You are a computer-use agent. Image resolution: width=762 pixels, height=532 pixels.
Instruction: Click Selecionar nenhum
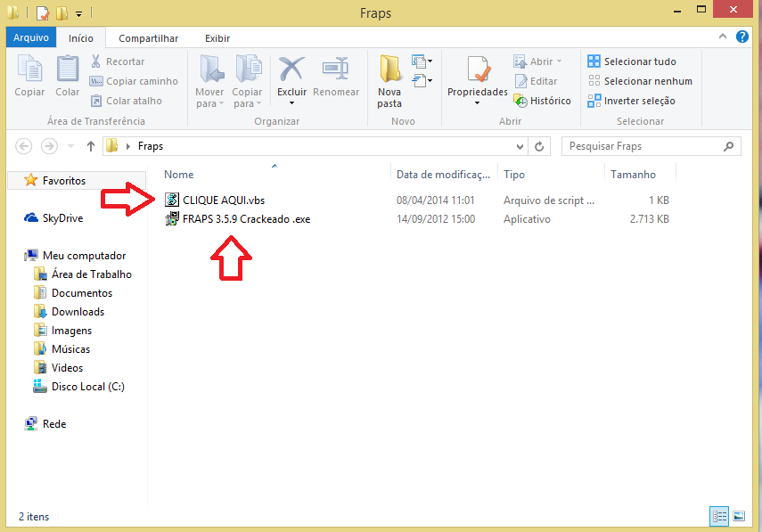click(x=640, y=81)
